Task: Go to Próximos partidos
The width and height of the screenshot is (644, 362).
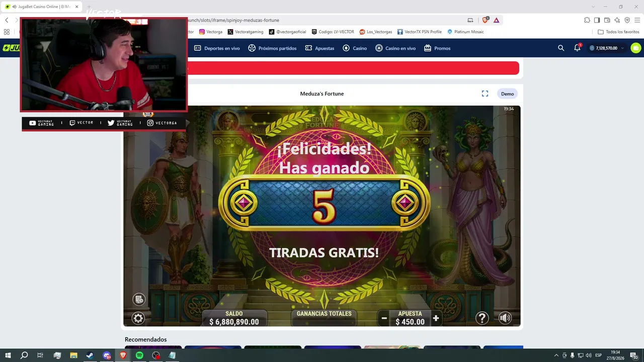Action: tap(272, 48)
